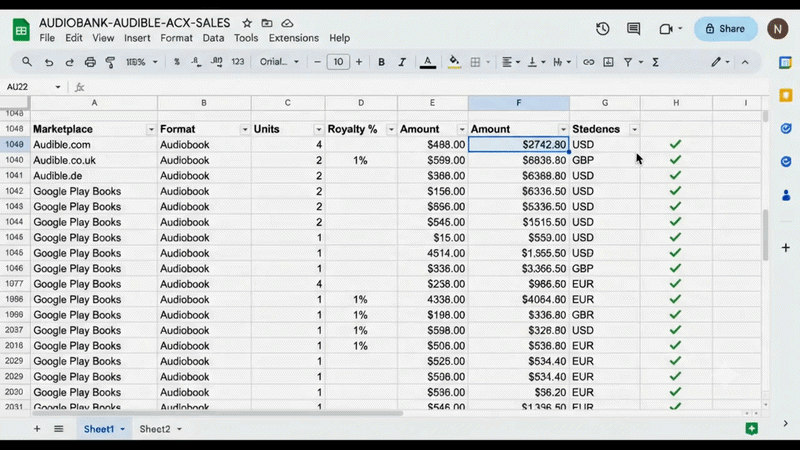This screenshot has height=450, width=800.
Task: Open the borders menu
Action: pyautogui.click(x=475, y=62)
